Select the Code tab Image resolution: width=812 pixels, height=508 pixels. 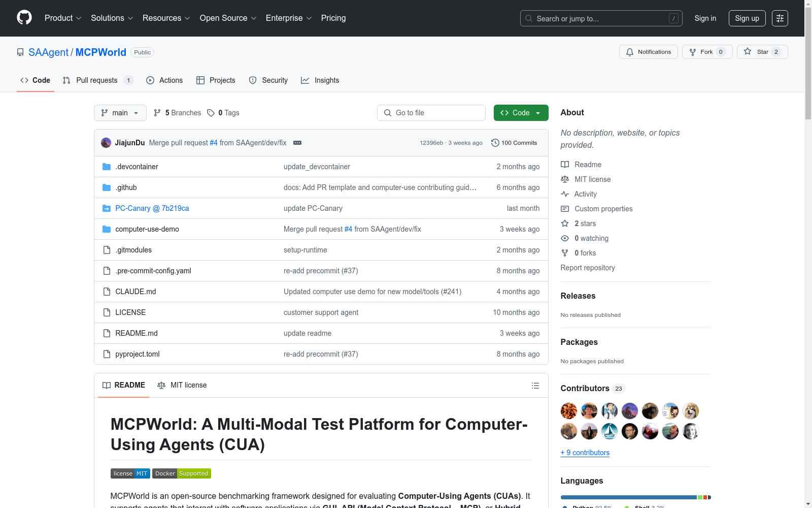[36, 80]
